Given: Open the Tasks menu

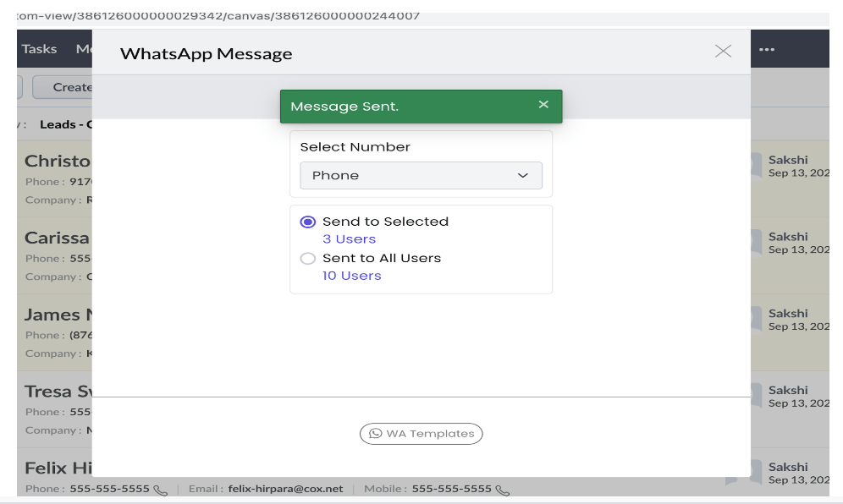Looking at the screenshot, I should pos(39,49).
